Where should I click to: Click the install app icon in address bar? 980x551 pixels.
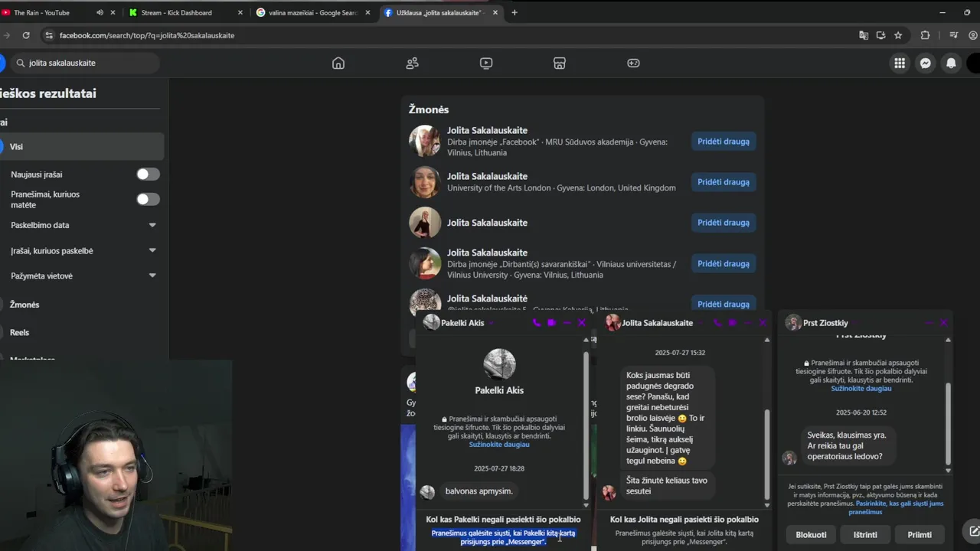pos(880,35)
